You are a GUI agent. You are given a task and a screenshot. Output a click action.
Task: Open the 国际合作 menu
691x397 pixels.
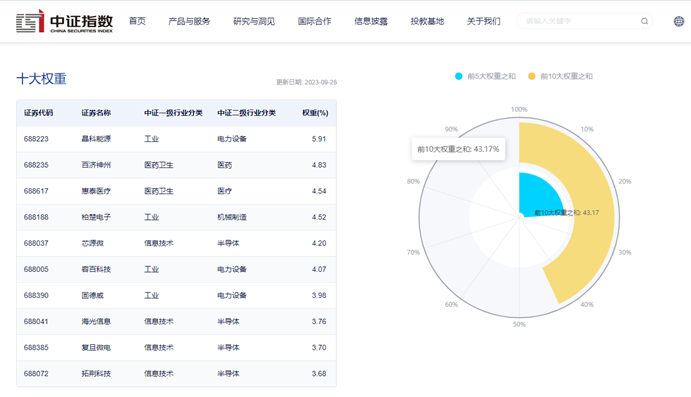[x=314, y=21]
